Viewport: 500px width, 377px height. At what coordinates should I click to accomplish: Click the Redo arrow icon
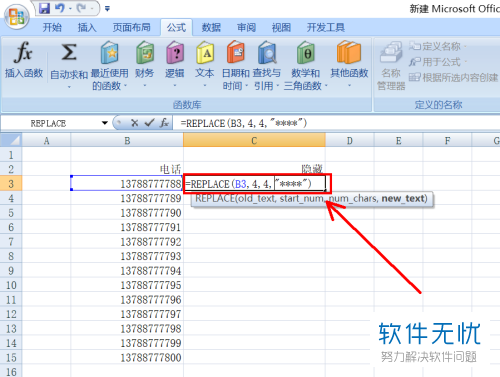coord(81,8)
